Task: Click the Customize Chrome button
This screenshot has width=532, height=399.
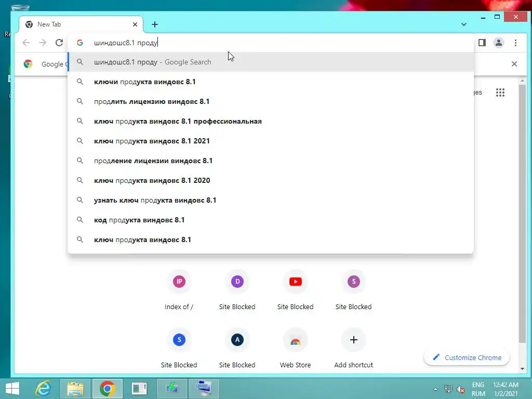Action: point(467,357)
